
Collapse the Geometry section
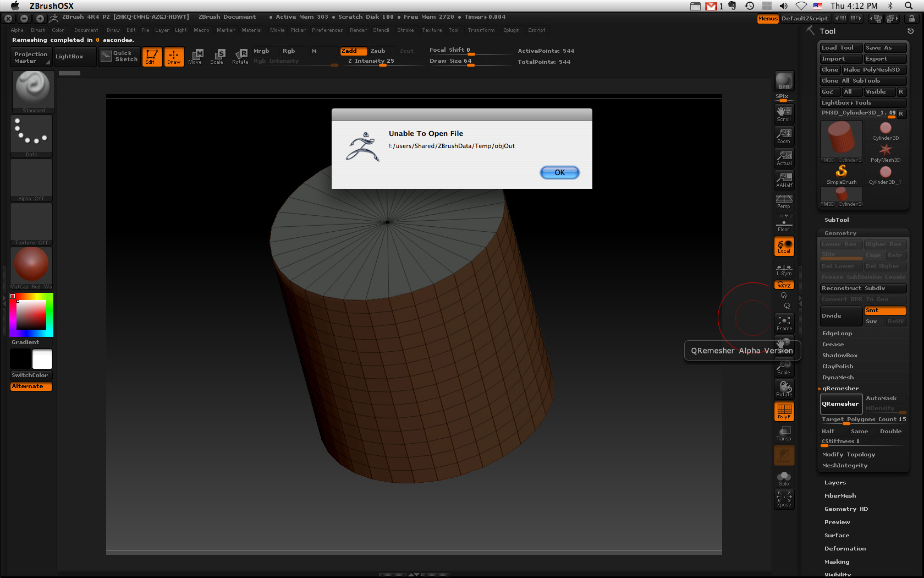[x=840, y=233]
